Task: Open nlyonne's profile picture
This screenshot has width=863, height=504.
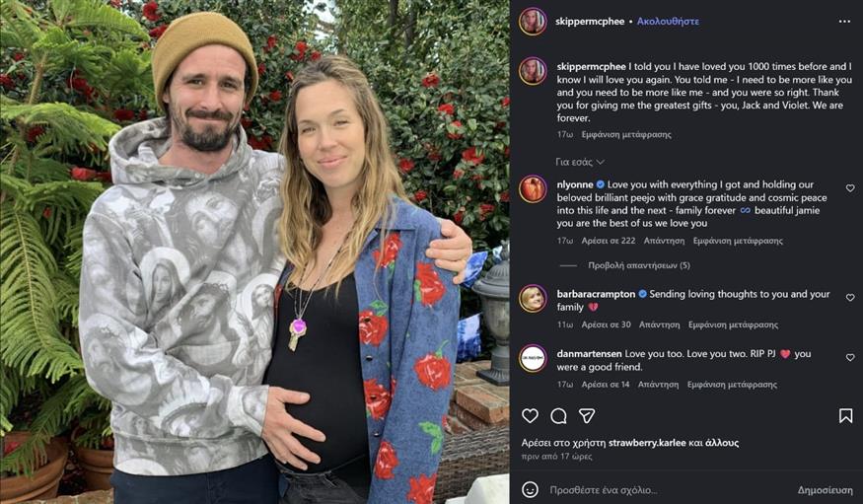Action: pos(533,188)
